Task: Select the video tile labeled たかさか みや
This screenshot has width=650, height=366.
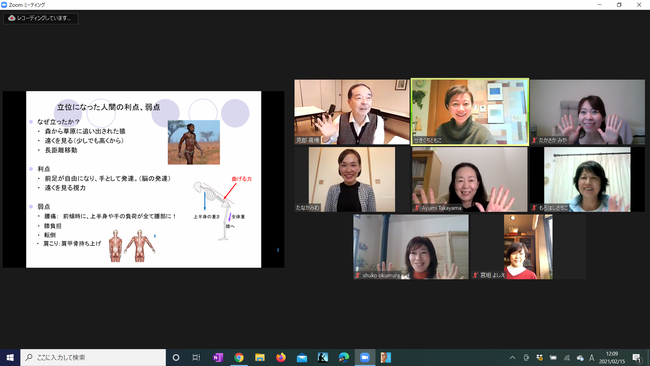Action: click(587, 112)
